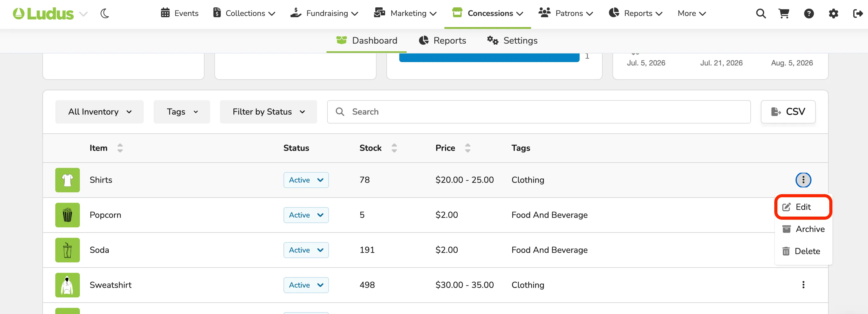Screen dimensions: 868x314
Task: Click the Shirts price $20.00 - 25.00
Action: coord(465,180)
